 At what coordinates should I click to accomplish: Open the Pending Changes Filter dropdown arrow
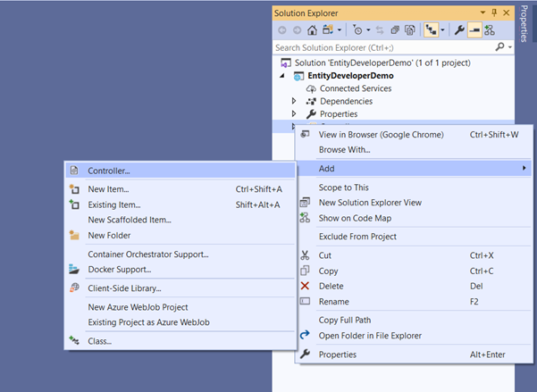pos(368,30)
